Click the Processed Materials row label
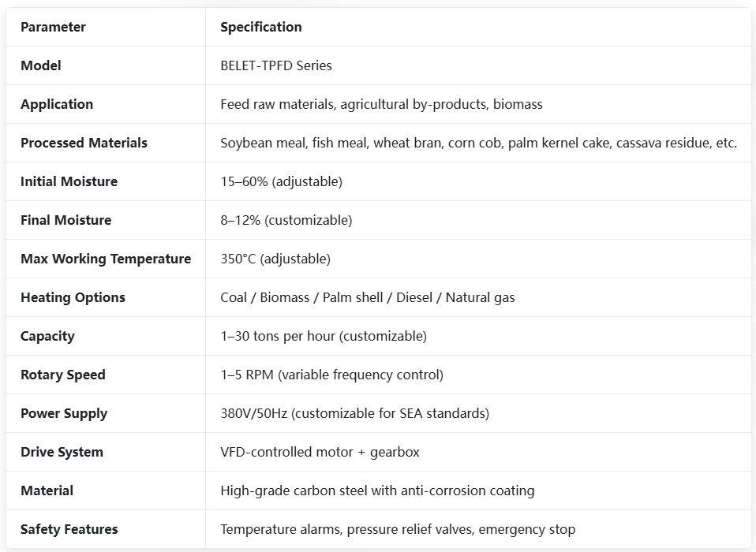The width and height of the screenshot is (756, 552). (84, 143)
